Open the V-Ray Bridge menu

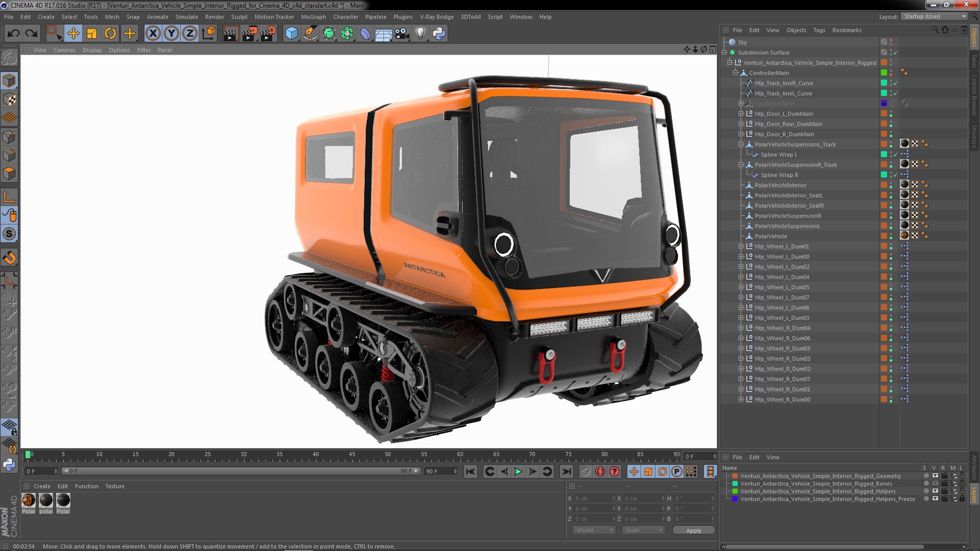[x=436, y=17]
